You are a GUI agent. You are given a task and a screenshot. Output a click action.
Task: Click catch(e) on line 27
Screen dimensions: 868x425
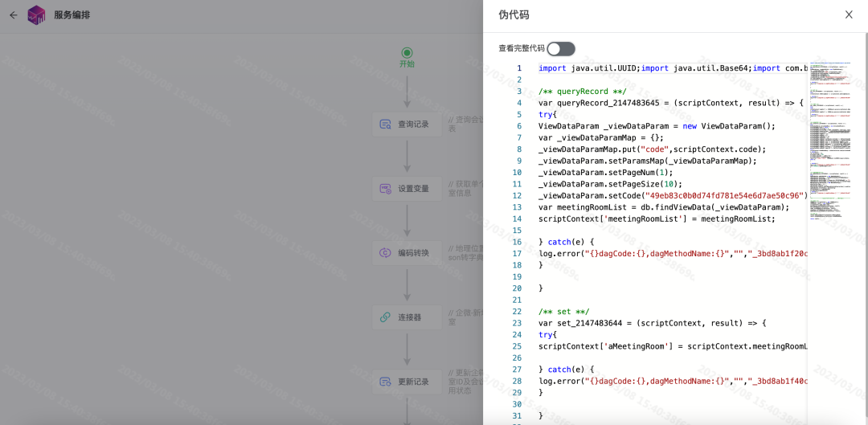point(566,370)
